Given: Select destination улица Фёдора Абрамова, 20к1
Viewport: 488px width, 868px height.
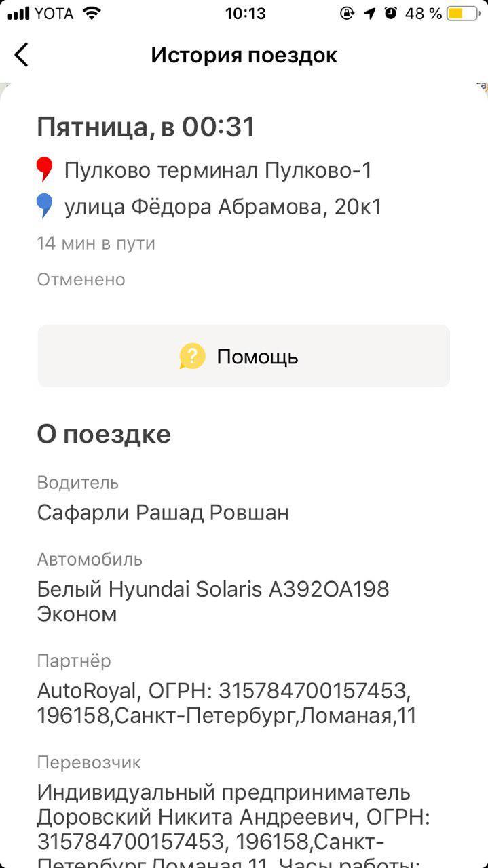Looking at the screenshot, I should tap(223, 207).
